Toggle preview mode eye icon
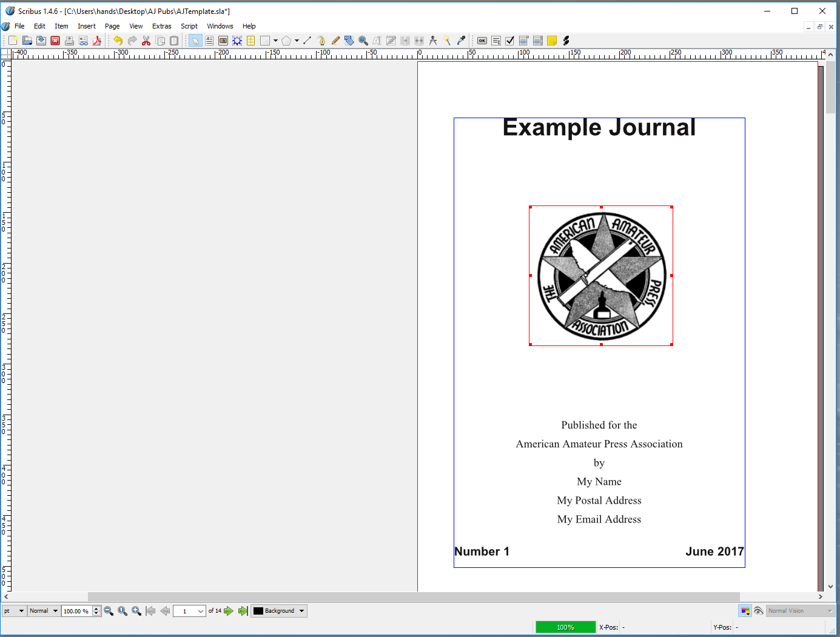840x637 pixels. click(758, 611)
